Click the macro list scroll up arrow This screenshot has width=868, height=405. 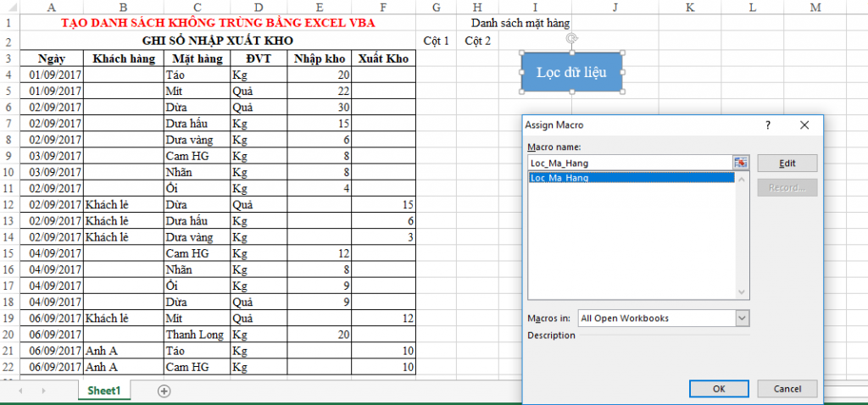(x=742, y=179)
